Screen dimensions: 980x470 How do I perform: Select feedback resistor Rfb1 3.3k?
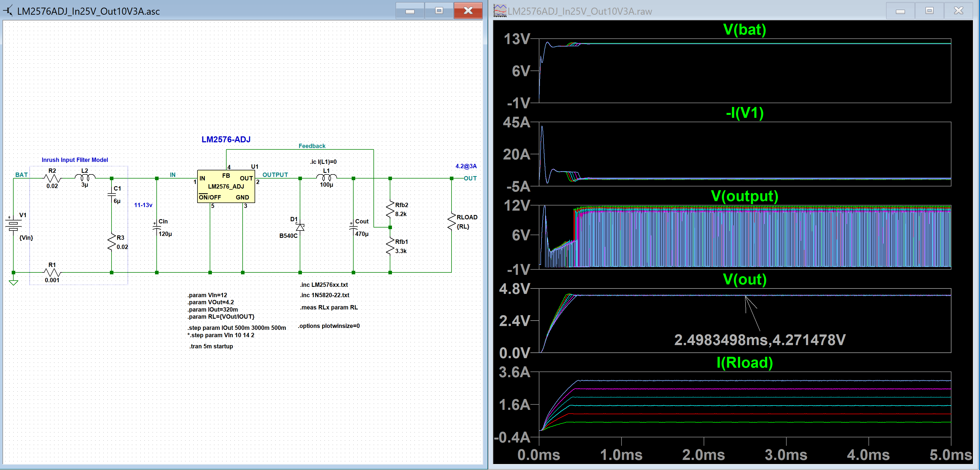(x=390, y=246)
